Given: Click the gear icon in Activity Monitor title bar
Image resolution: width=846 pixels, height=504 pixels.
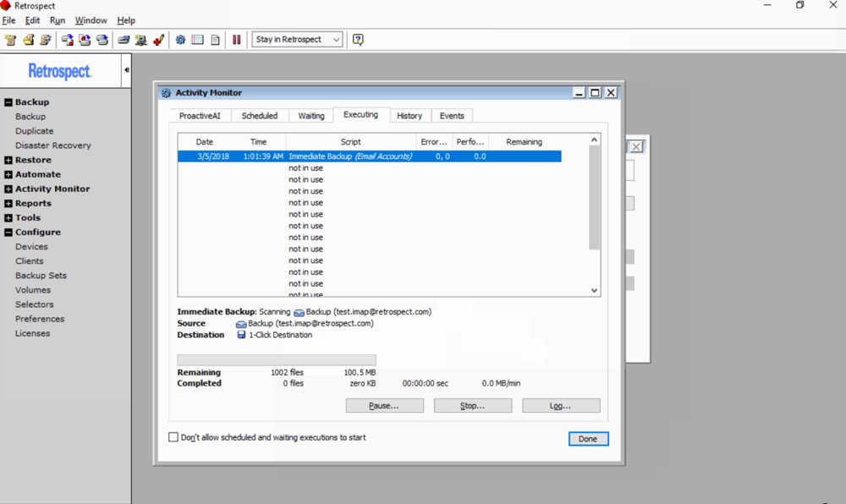Looking at the screenshot, I should pyautogui.click(x=166, y=93).
